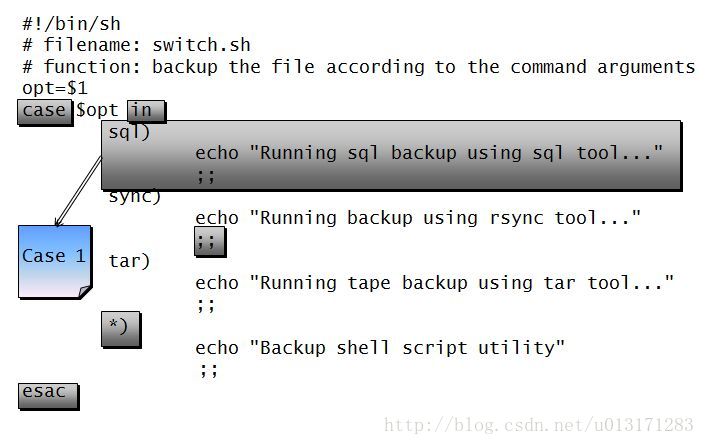Click the 'sql)' pattern label
Viewport: 705px width, 445px height.
pyautogui.click(x=129, y=132)
